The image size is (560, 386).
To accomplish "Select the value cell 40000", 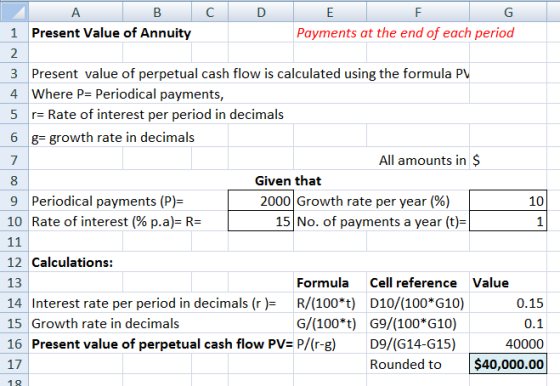I will pyautogui.click(x=508, y=344).
